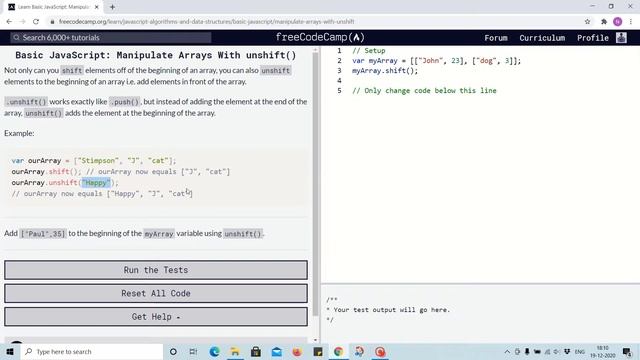
Task: Go back to previous page
Action: click(9, 22)
